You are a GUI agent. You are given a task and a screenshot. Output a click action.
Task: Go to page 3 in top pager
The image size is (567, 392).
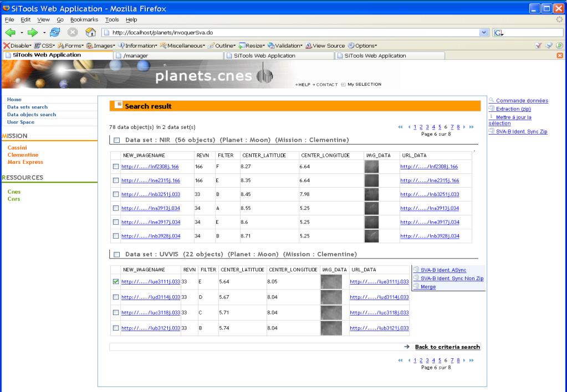pos(427,127)
